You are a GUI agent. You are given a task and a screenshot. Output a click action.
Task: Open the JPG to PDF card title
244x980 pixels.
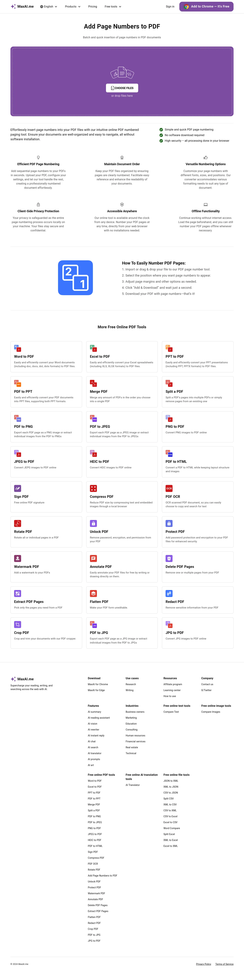point(175,633)
